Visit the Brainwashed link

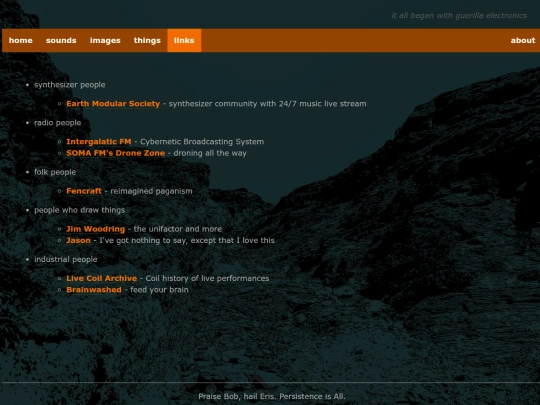pos(94,290)
